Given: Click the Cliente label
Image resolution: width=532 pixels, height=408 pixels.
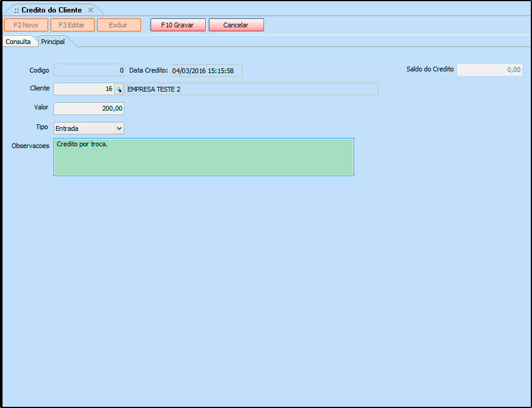Looking at the screenshot, I should point(40,88).
